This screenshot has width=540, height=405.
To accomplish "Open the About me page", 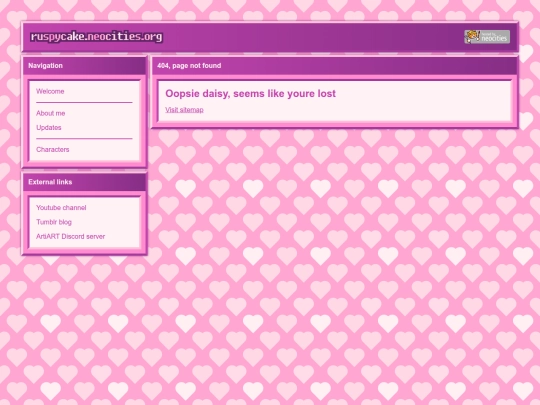I will (x=51, y=113).
